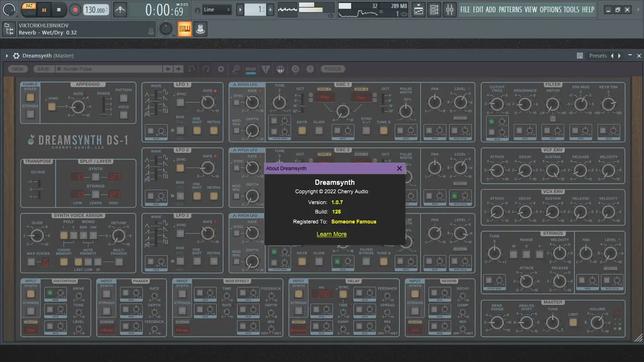Click the Learn More link
Screen dimensions: 644x362
tap(331, 234)
